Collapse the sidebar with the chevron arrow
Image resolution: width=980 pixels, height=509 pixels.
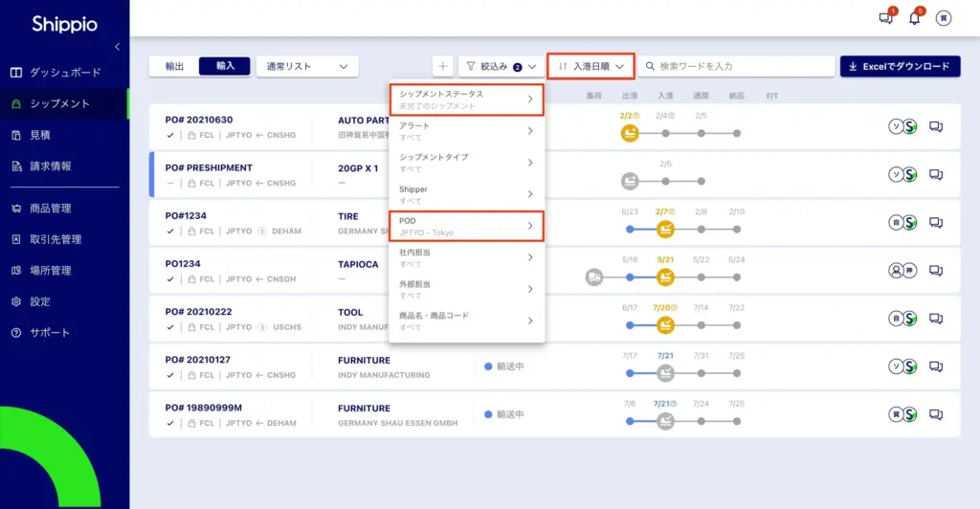[x=118, y=47]
